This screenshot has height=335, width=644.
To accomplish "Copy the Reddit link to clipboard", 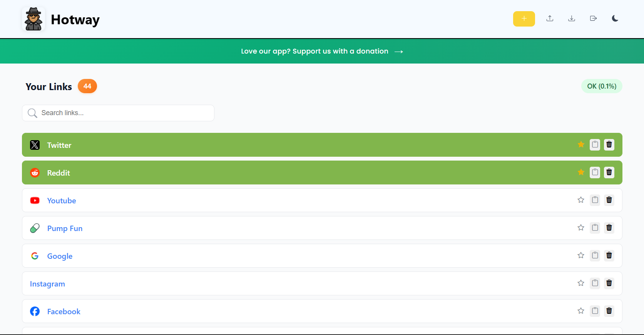I will [x=595, y=172].
